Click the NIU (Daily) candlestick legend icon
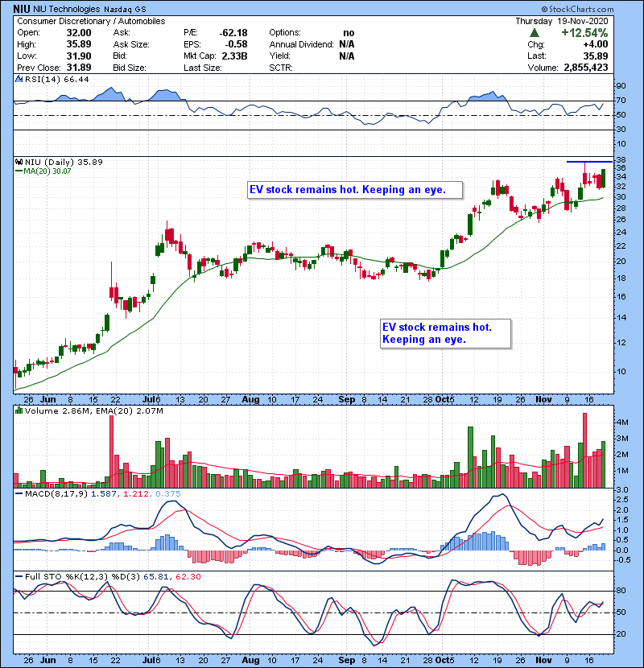This screenshot has width=644, height=668. [x=19, y=162]
